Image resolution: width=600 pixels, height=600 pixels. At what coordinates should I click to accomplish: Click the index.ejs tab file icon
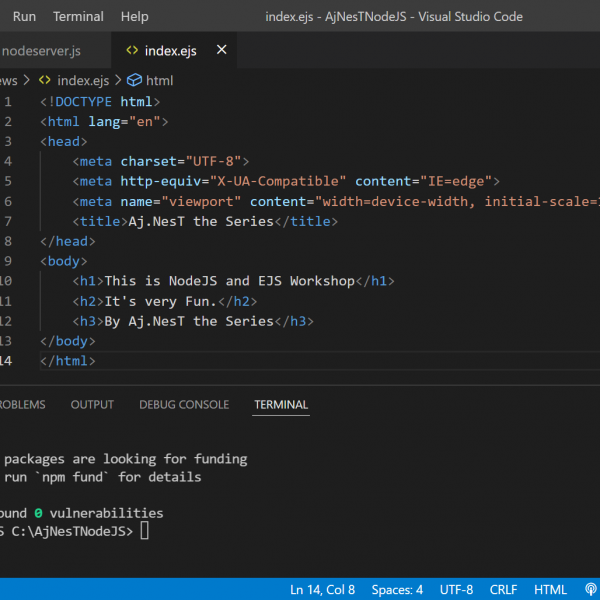coord(130,50)
